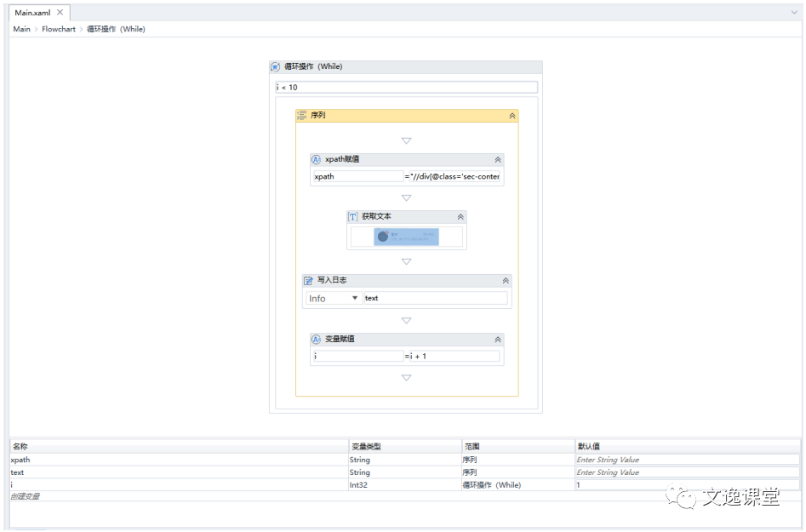
Task: Click the screenshot thumbnail inside 获取文本
Action: pyautogui.click(x=406, y=237)
